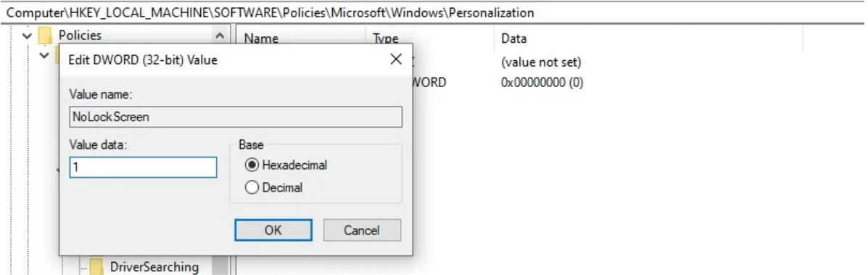Viewport: 868px width, 275px height.
Task: Click the tree pane scroll up arrow
Action: point(219,36)
